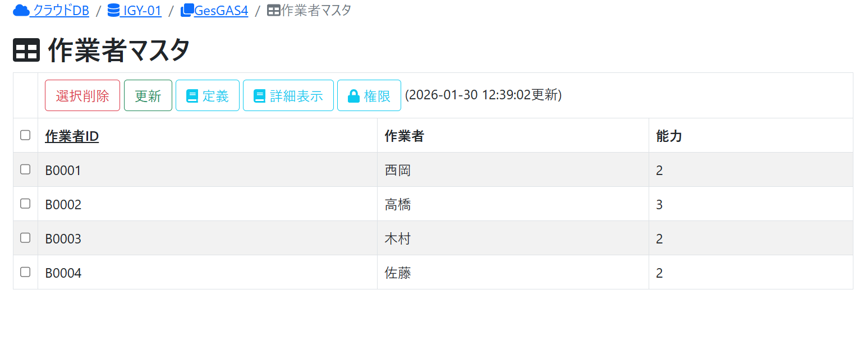Select the checkbox for row B0004
Image resolution: width=868 pixels, height=345 pixels.
(25, 272)
